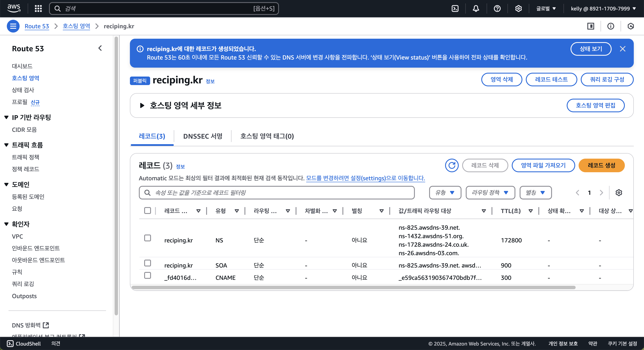Check the SOA record row
Image resolution: width=644 pixels, height=350 pixels.
click(148, 263)
